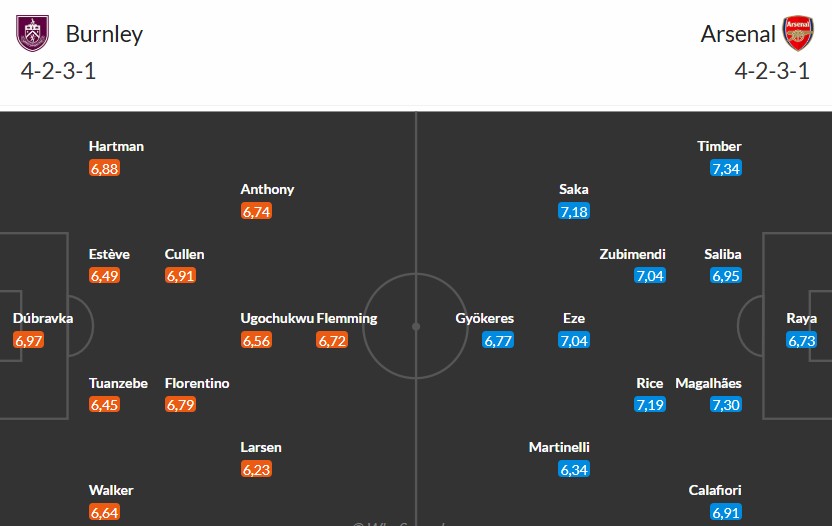
Task: Open the Arsenal team name link
Action: click(x=738, y=34)
